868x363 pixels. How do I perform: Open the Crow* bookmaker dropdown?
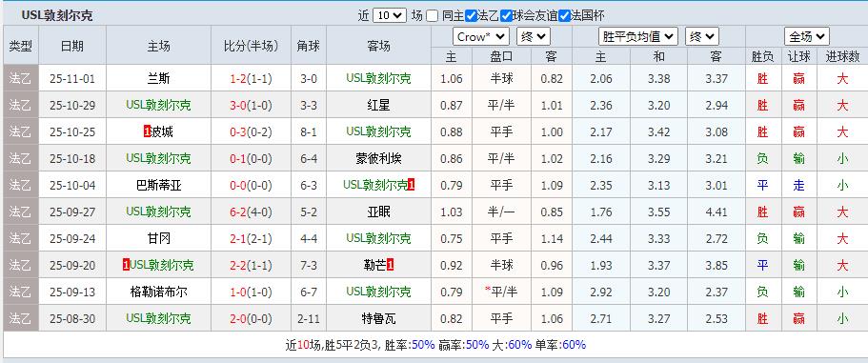tap(481, 37)
